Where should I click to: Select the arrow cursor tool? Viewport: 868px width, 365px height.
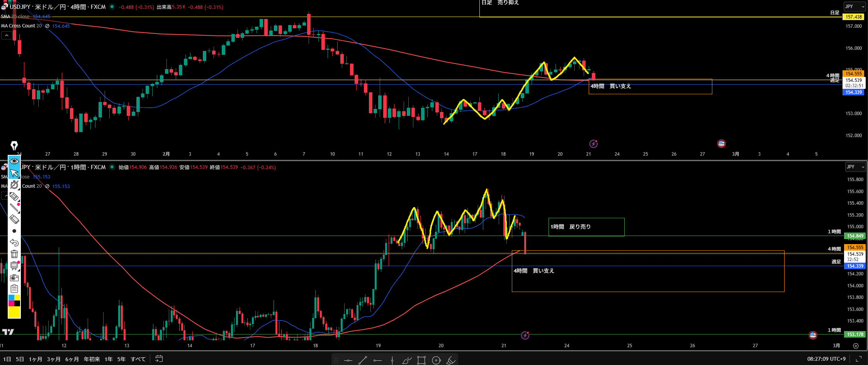[x=14, y=173]
